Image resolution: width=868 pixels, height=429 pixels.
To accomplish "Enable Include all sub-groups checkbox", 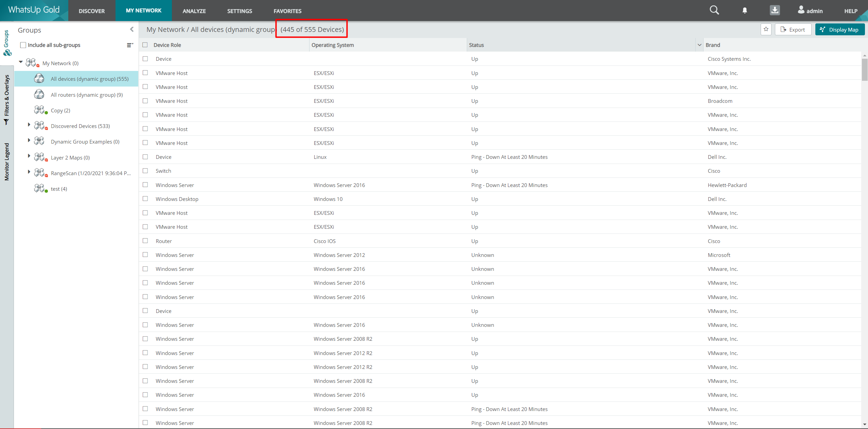I will coord(23,45).
